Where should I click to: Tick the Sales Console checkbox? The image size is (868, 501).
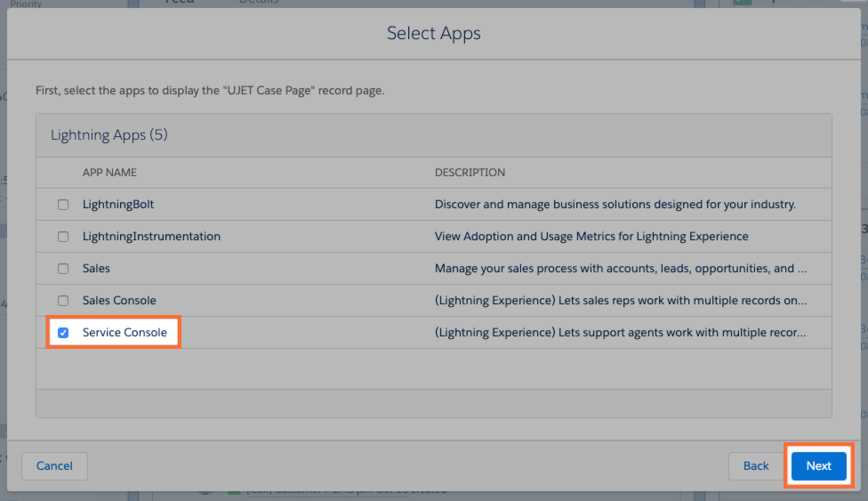[63, 301]
